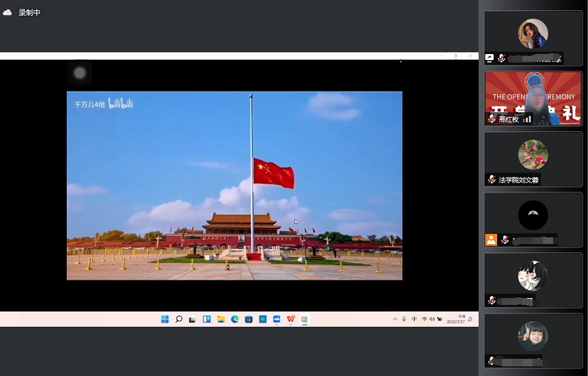Toggle muted mic icon for 邢红枚
Screen dimensions: 588x376
492,119
